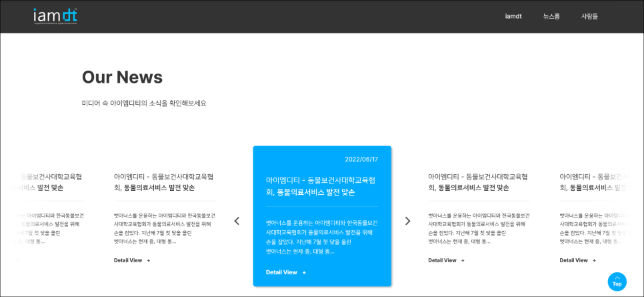
Task: Show the next news card with the right chevron
Action: 407,221
